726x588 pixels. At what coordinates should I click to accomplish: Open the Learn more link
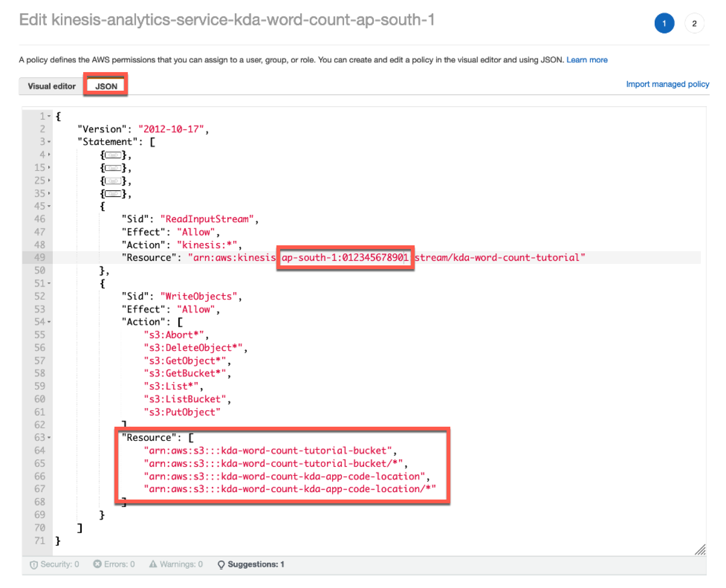(x=587, y=60)
